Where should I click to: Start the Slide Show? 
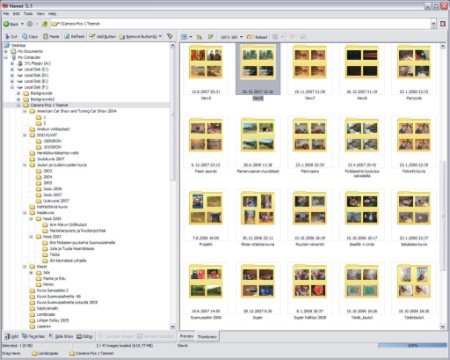point(61,336)
